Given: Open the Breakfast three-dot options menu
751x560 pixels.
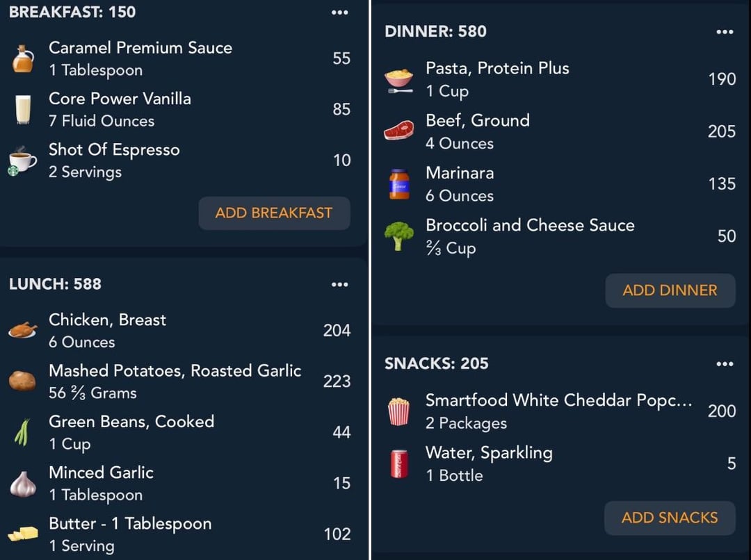Looking at the screenshot, I should [x=339, y=13].
